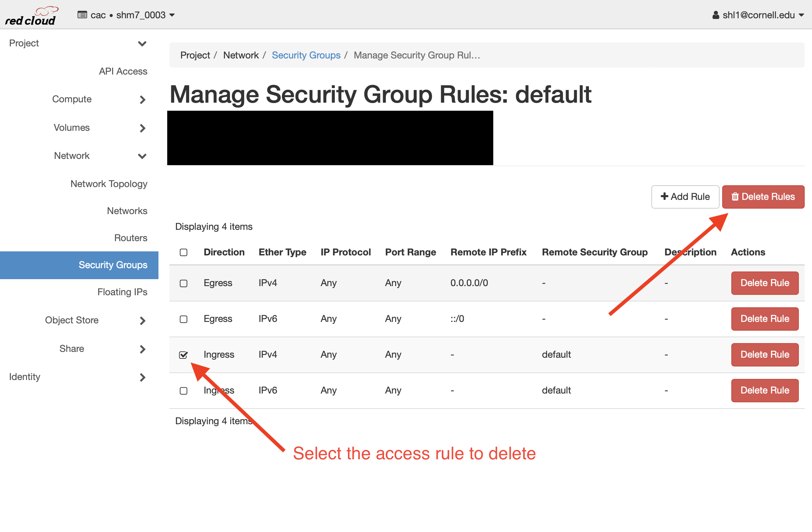Click default group in Ingress IPv4 row
The image size is (812, 532).
tap(556, 354)
